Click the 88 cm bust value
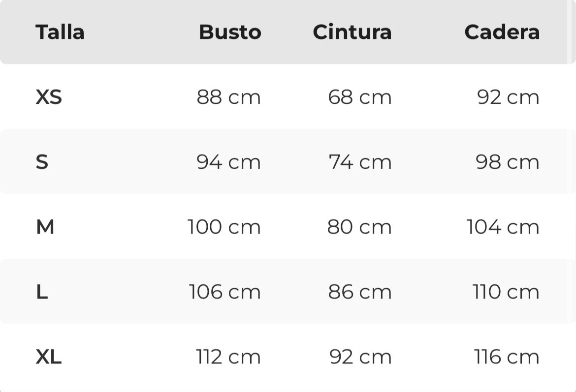This screenshot has width=576, height=392. [x=228, y=97]
